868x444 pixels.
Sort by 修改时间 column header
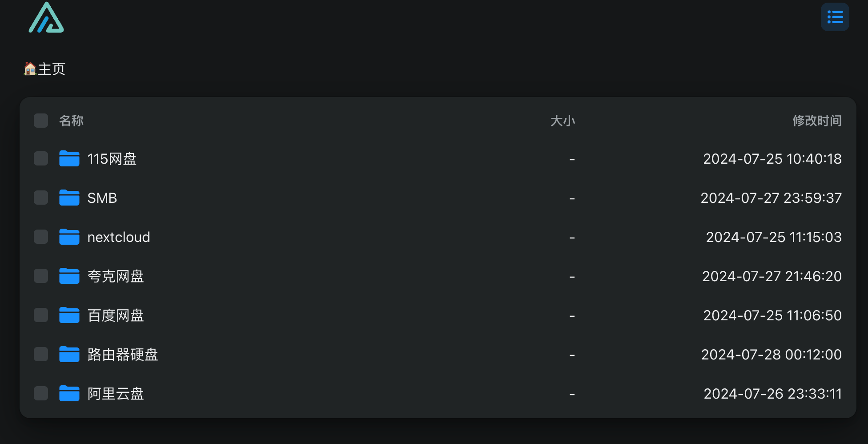click(x=817, y=121)
